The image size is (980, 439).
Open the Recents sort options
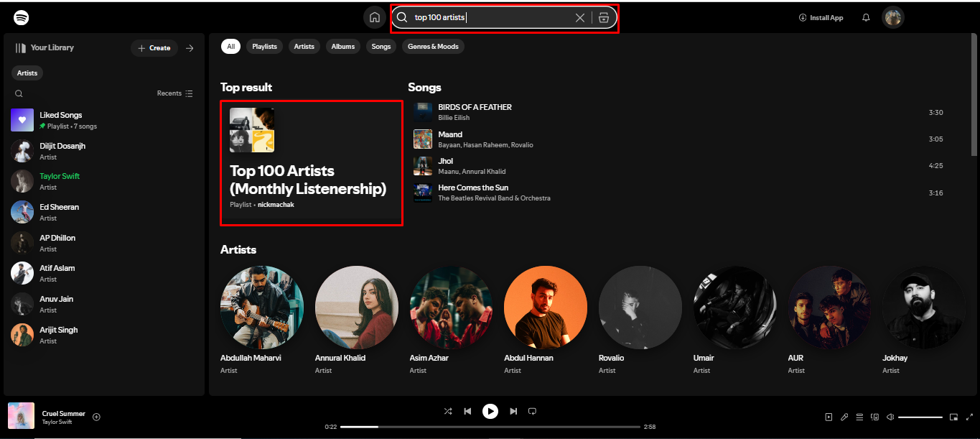point(174,93)
